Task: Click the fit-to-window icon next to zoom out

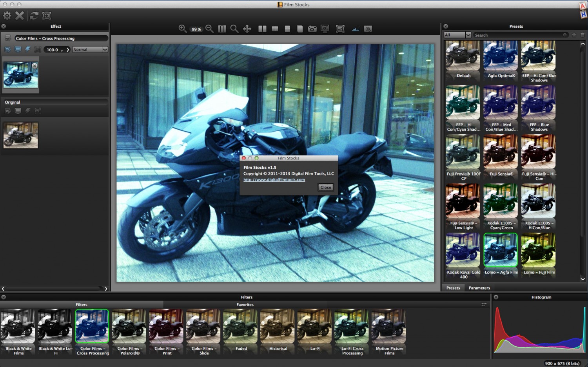Action: tap(222, 29)
